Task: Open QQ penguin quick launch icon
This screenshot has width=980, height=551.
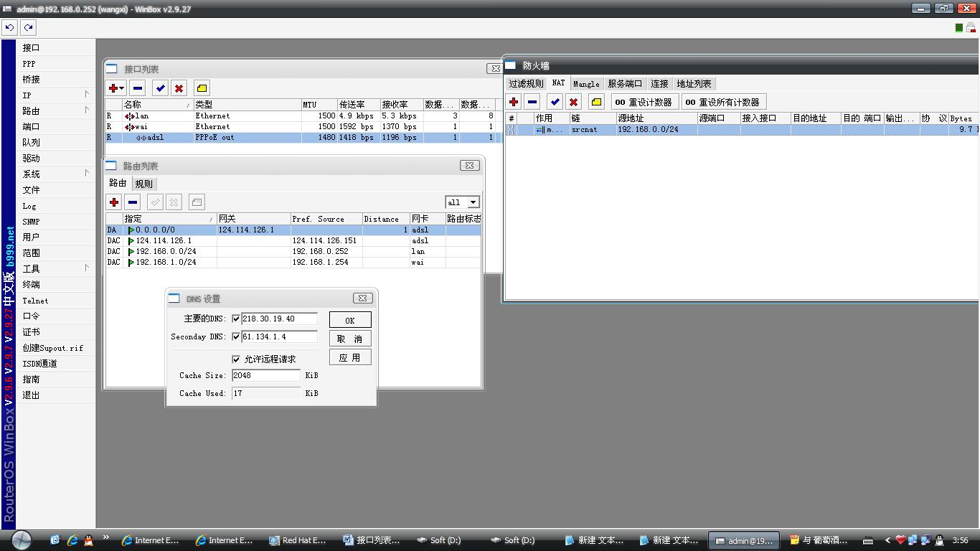Action: (x=88, y=540)
